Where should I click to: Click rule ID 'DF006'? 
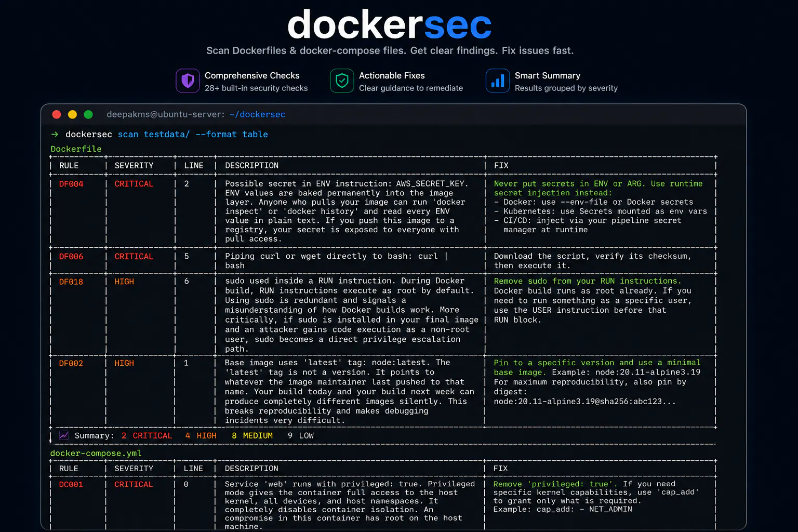(71, 257)
